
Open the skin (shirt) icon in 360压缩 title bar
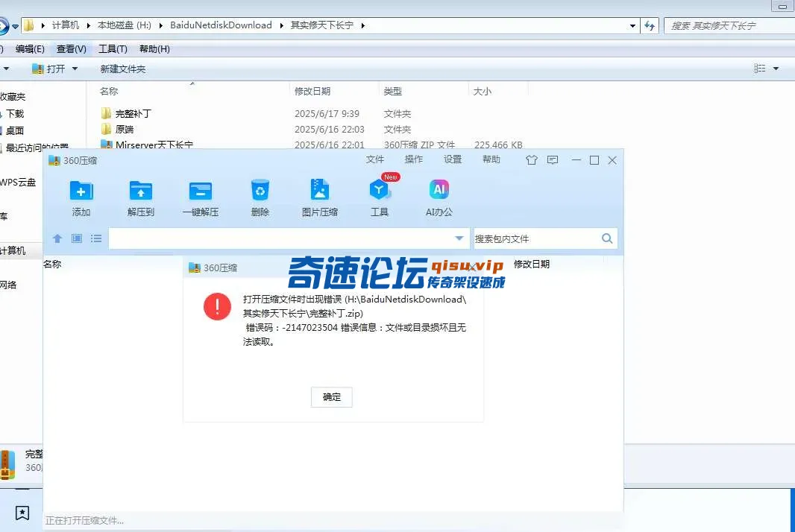(x=531, y=160)
